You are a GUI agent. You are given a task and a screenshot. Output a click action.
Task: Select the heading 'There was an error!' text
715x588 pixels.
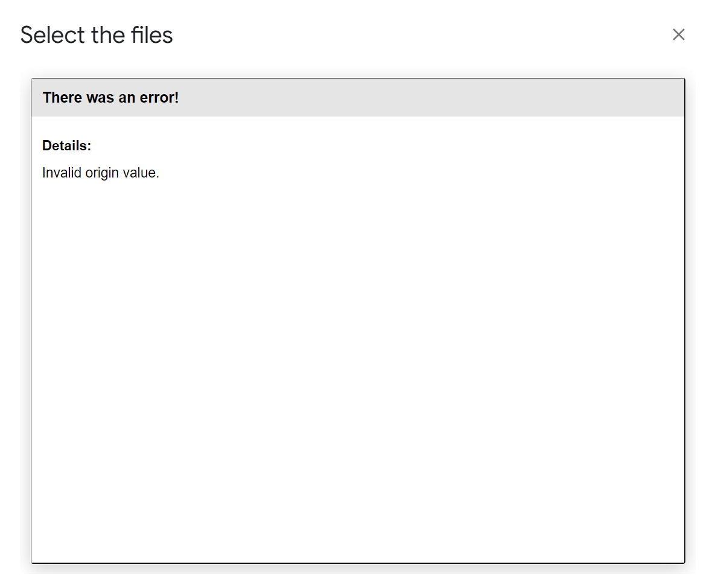click(x=110, y=97)
